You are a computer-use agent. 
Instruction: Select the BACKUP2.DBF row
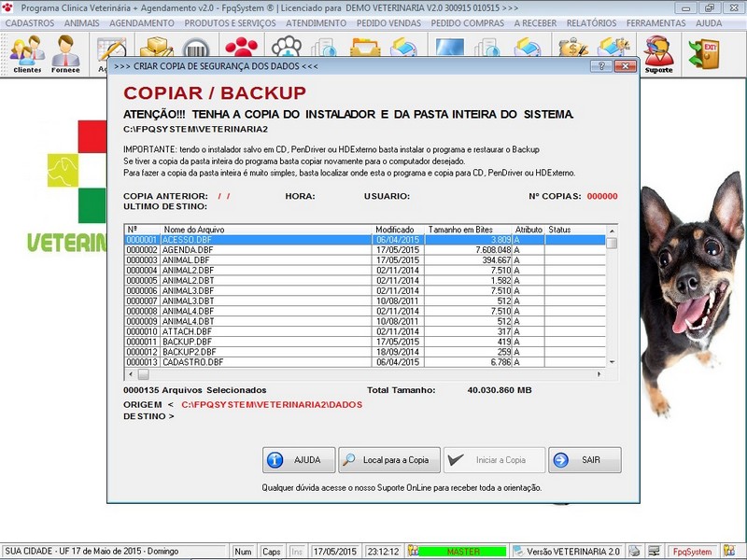(365, 353)
